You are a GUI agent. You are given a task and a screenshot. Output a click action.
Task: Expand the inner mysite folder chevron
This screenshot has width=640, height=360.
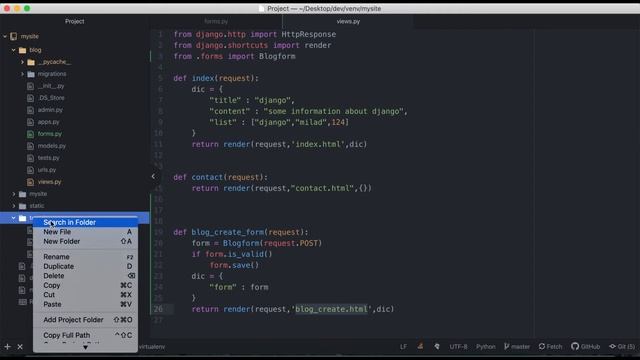pos(13,194)
